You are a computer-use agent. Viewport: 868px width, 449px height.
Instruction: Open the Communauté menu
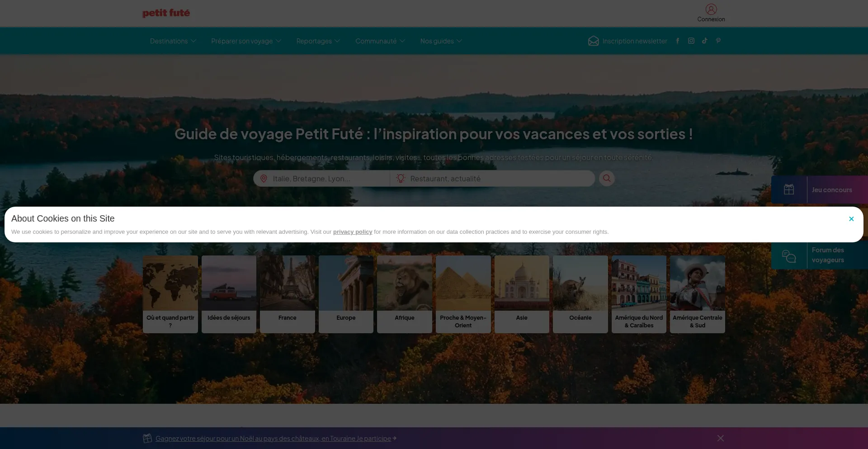click(x=380, y=41)
